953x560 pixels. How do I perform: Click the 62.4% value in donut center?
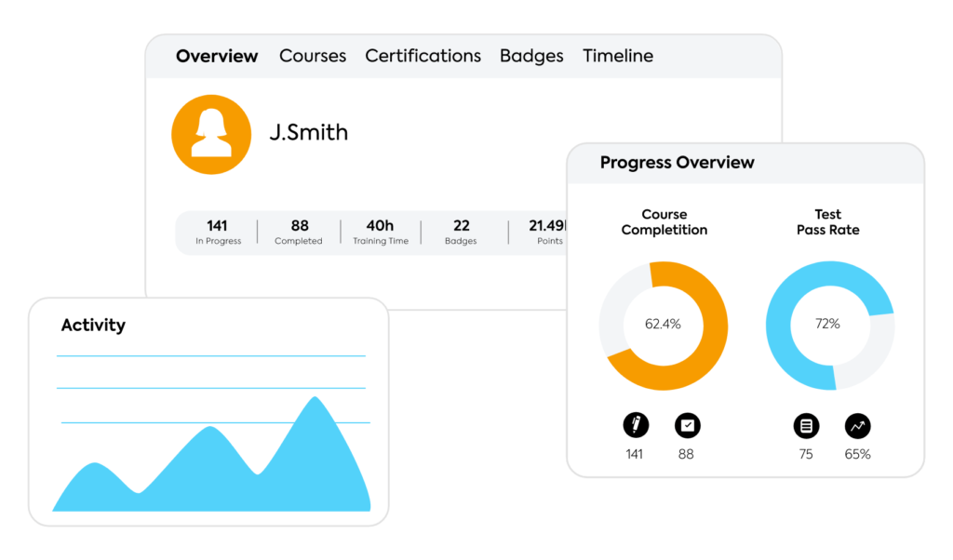[x=663, y=325]
